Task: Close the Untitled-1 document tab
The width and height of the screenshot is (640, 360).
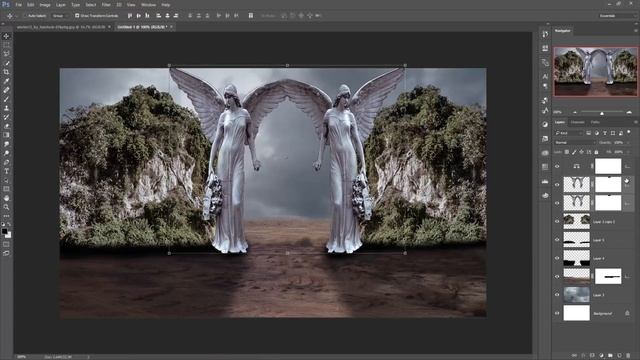Action: pos(171,27)
